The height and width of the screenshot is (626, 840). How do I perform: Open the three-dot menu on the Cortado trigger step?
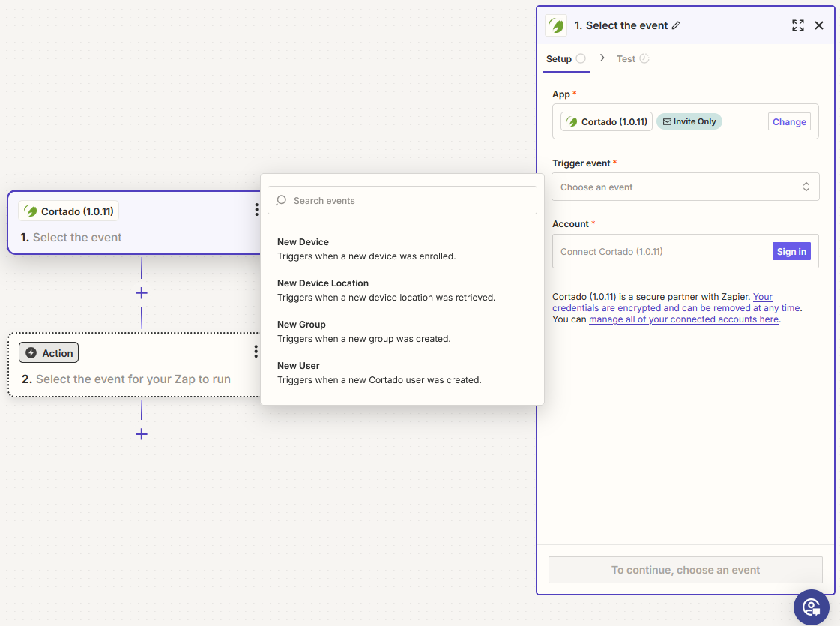pyautogui.click(x=256, y=210)
